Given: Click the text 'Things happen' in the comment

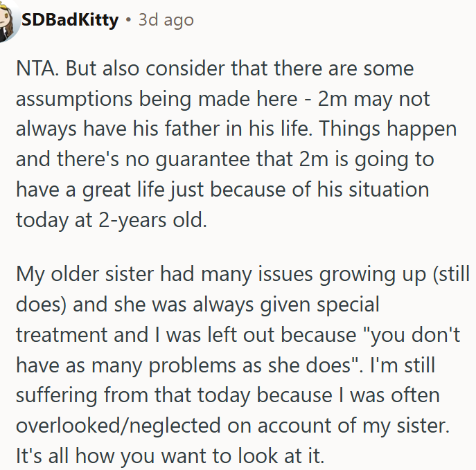Looking at the screenshot, I should [388, 129].
